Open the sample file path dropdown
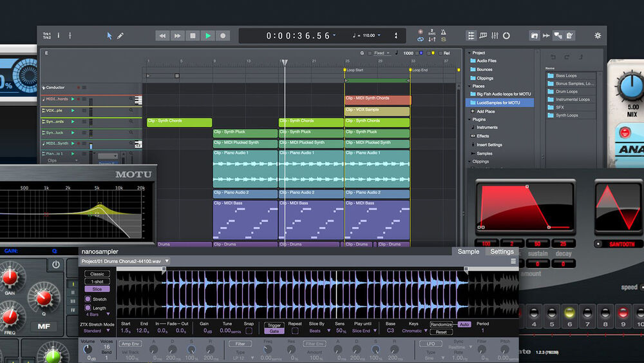The height and width of the screenshot is (363, 644). point(167,262)
